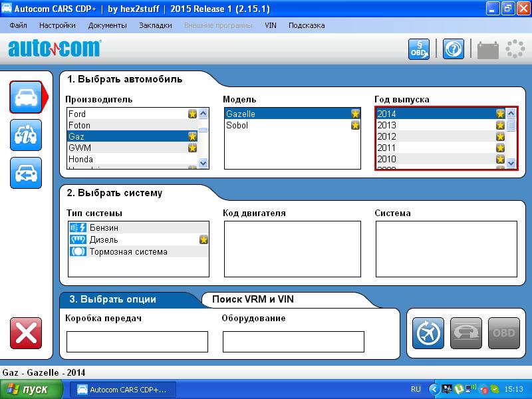Click the battery status icon

click(x=487, y=50)
